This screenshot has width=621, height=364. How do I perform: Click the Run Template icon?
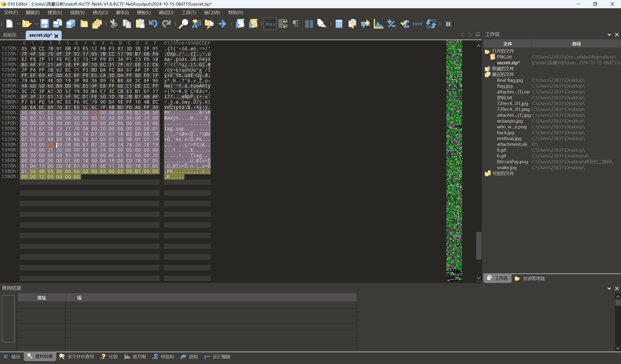[253, 24]
